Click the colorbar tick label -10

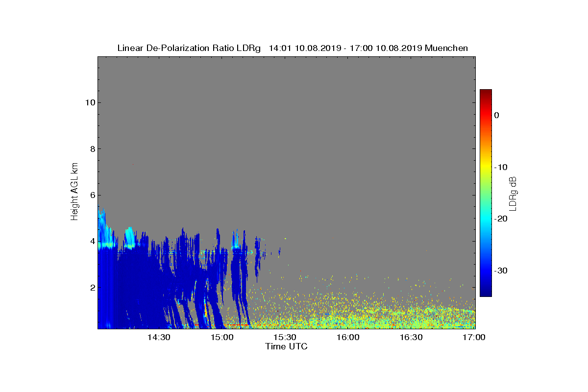click(500, 167)
